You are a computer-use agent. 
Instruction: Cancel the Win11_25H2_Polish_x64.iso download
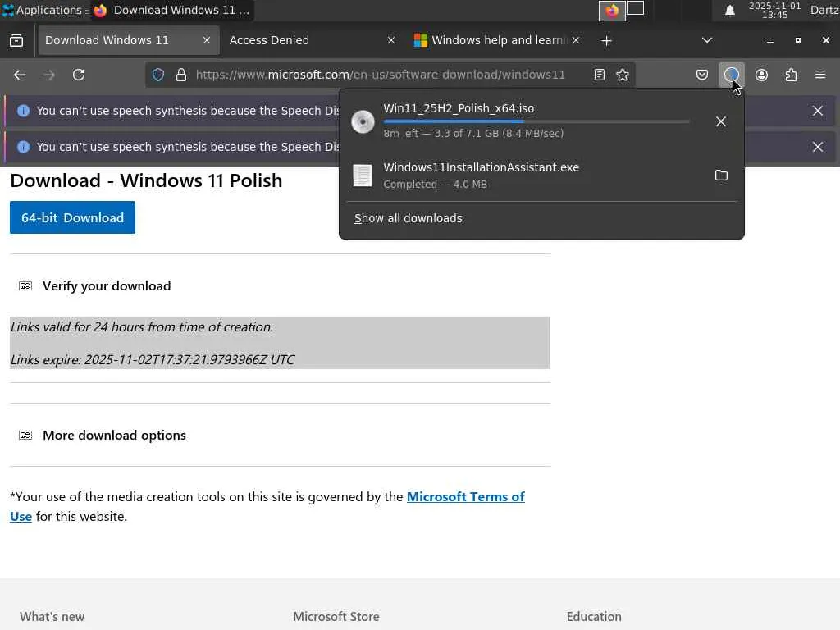(x=721, y=121)
